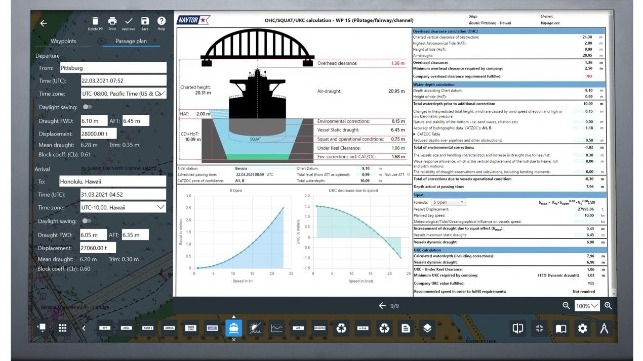Click the Departure From field Pittsburg
This screenshot has height=361, width=643.
tap(113, 68)
